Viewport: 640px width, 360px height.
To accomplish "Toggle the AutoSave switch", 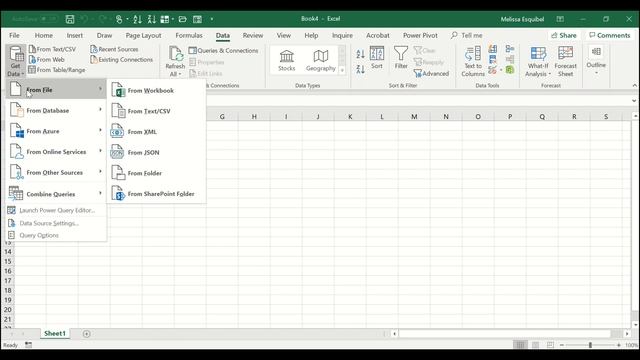I will (48, 19).
